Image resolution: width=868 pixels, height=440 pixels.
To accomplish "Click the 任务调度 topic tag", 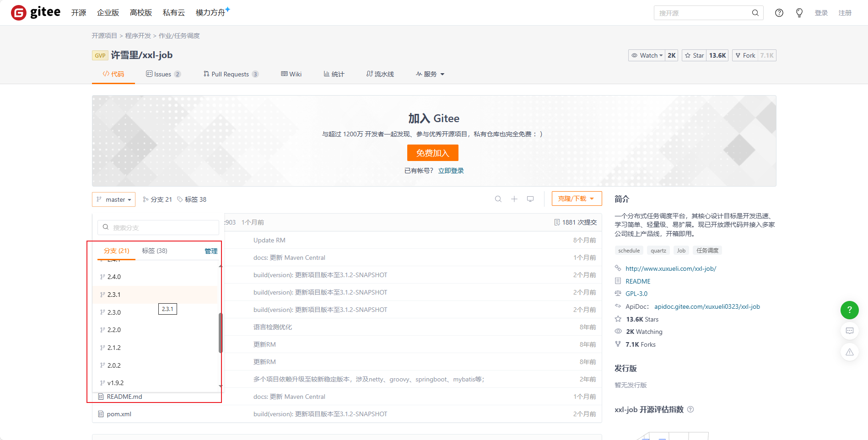I will click(707, 251).
